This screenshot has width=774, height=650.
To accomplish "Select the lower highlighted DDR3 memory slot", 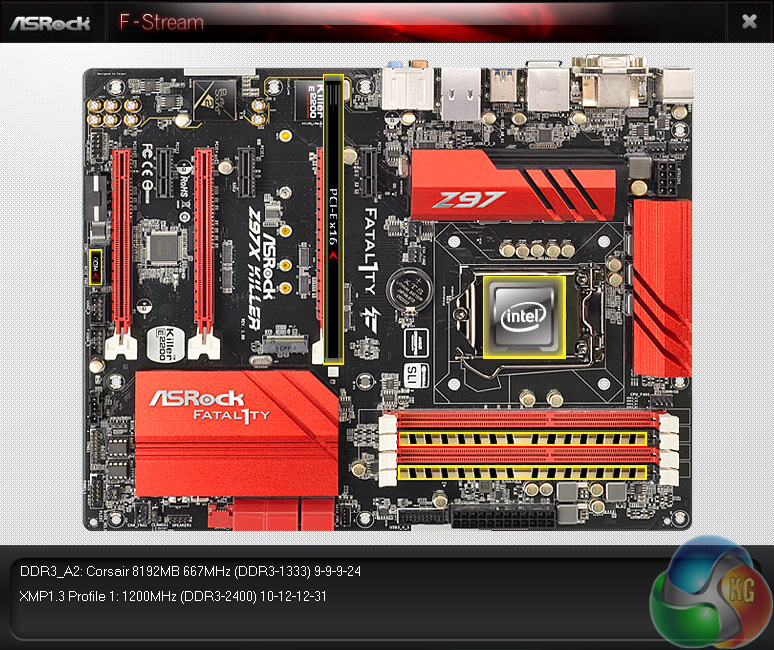I will coord(522,472).
